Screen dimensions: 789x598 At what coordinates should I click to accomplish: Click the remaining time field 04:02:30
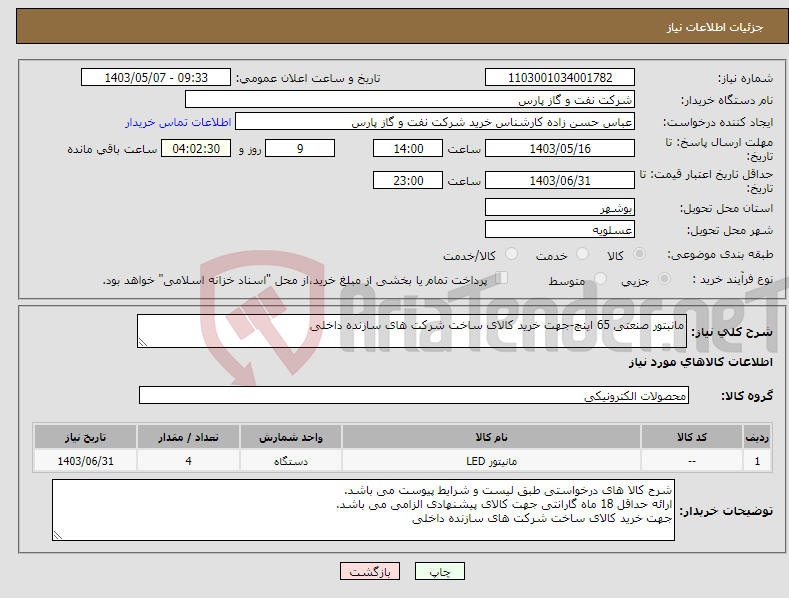(196, 148)
